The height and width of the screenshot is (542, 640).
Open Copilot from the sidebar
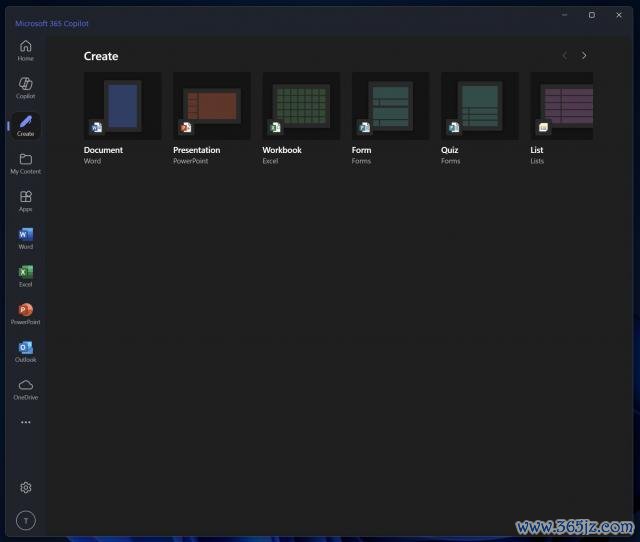coord(25,88)
